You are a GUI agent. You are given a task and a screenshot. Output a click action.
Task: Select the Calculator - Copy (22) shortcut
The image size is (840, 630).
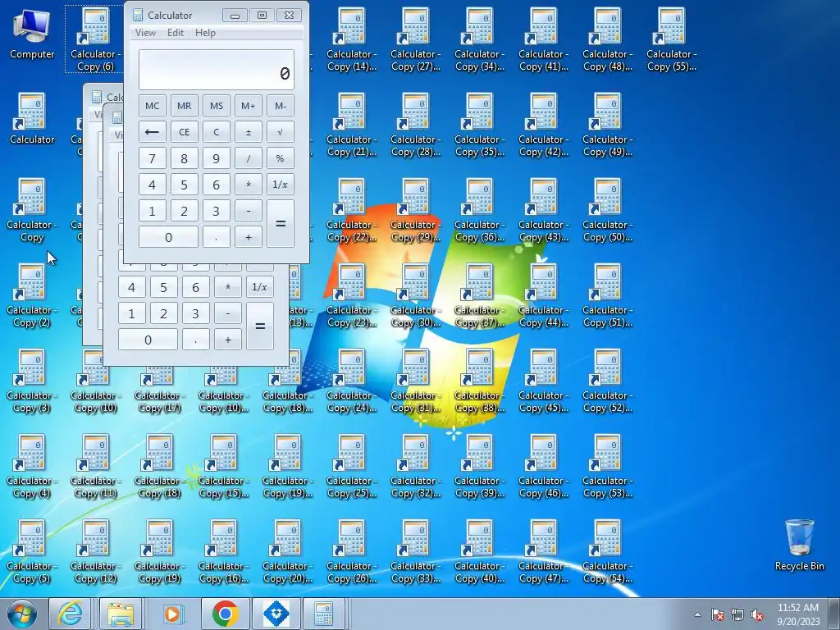point(351,210)
